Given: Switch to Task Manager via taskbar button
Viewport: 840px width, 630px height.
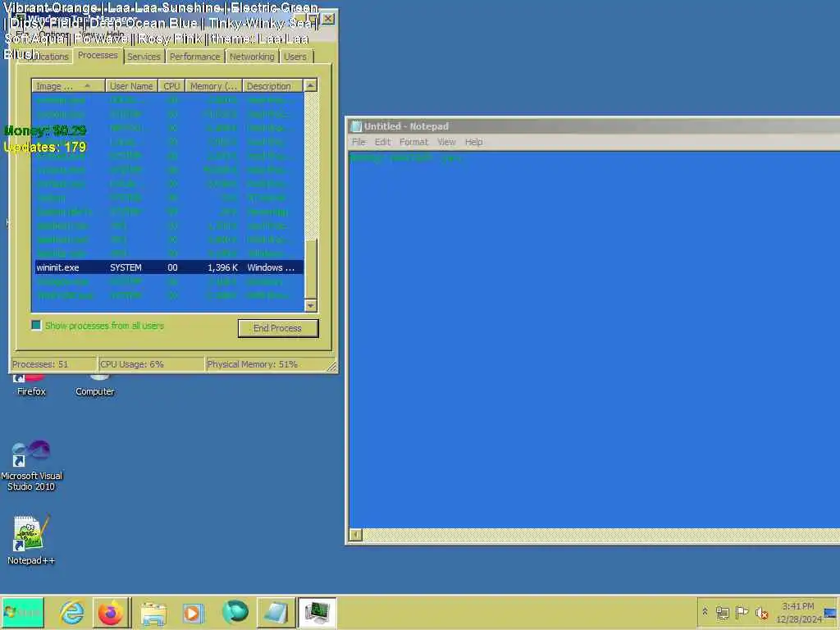Looking at the screenshot, I should click(x=317, y=612).
